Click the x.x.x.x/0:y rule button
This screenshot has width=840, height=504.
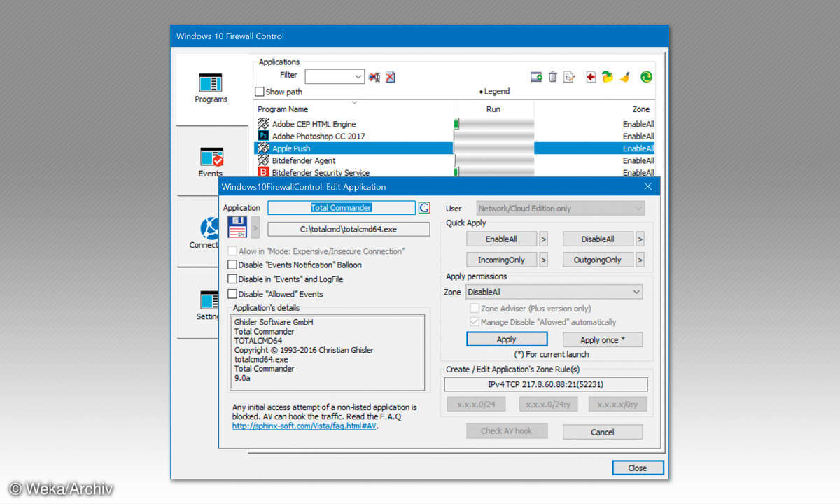(617, 404)
